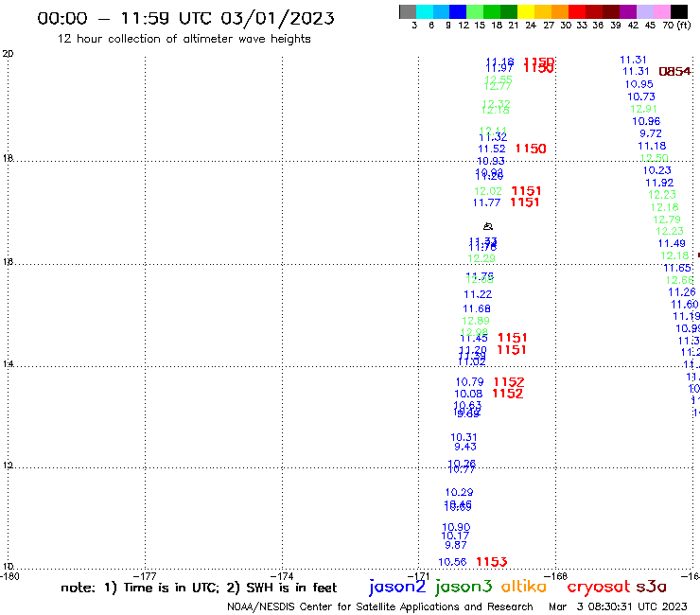Choose the purple swatch in the color scale
The height and width of the screenshot is (615, 700).
[628, 11]
